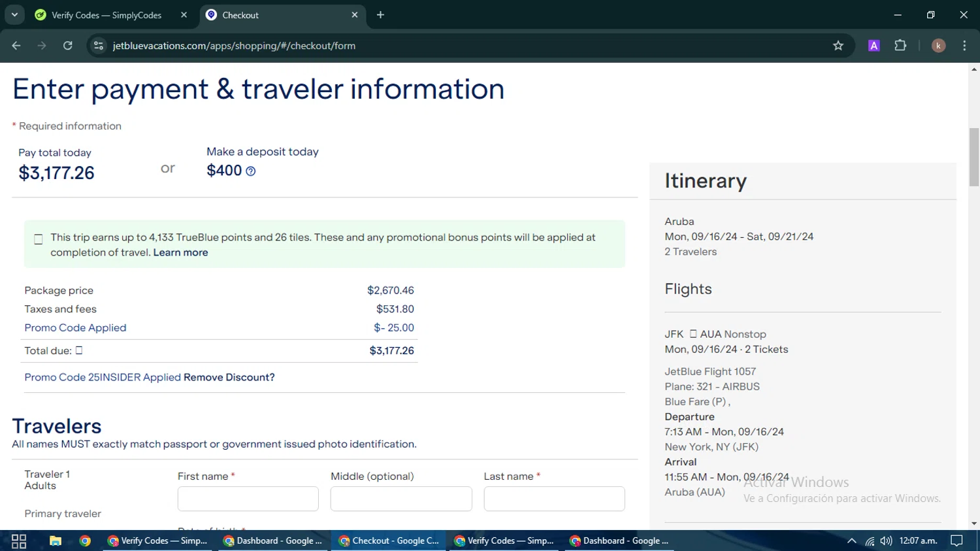The image size is (980, 551).
Task: Open the pinned Chrome taskbar icon
Action: tap(85, 541)
